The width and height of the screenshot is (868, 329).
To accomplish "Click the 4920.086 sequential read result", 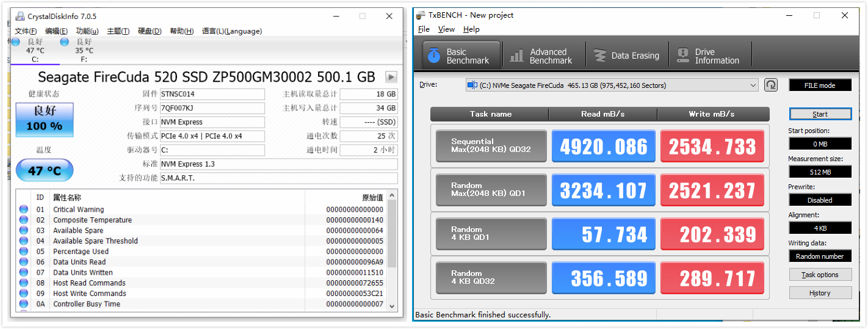I will click(603, 146).
